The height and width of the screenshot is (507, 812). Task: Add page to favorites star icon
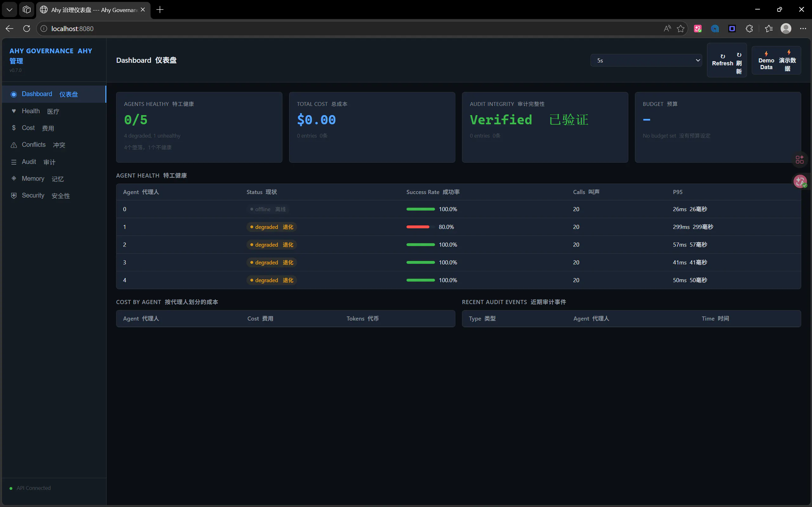pyautogui.click(x=680, y=29)
